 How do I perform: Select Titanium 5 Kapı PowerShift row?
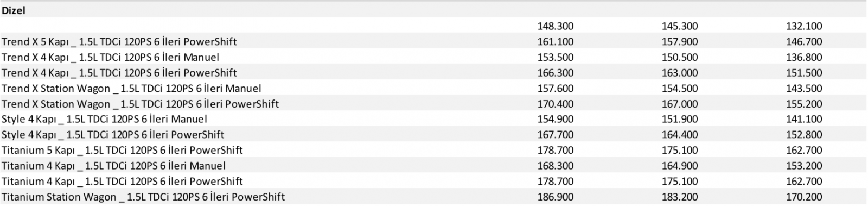coord(434,150)
